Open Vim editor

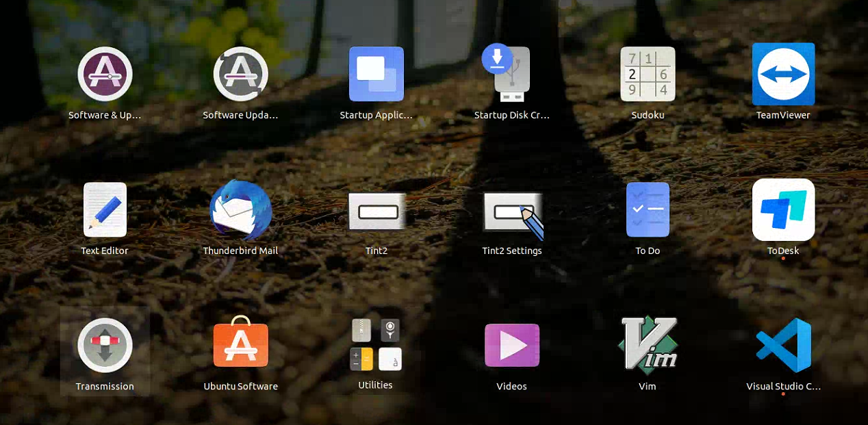[x=648, y=344]
